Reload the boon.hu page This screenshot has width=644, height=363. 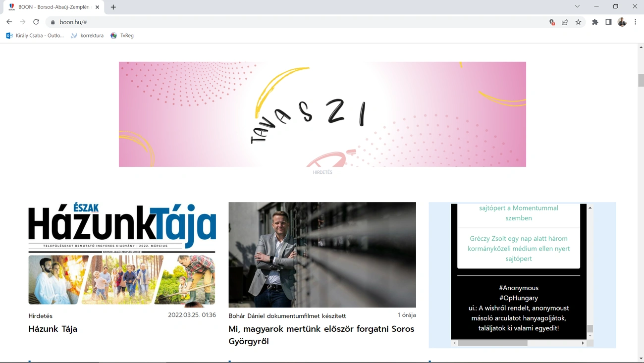[36, 22]
